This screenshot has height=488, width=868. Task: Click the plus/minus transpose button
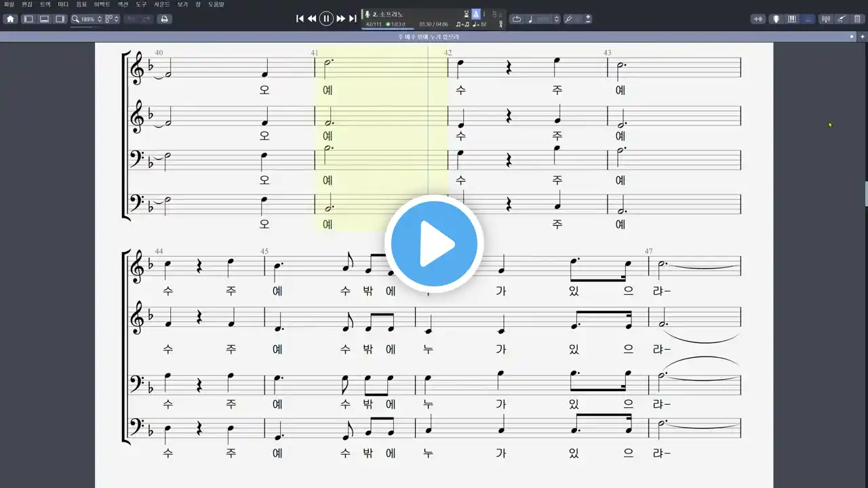[x=587, y=19]
